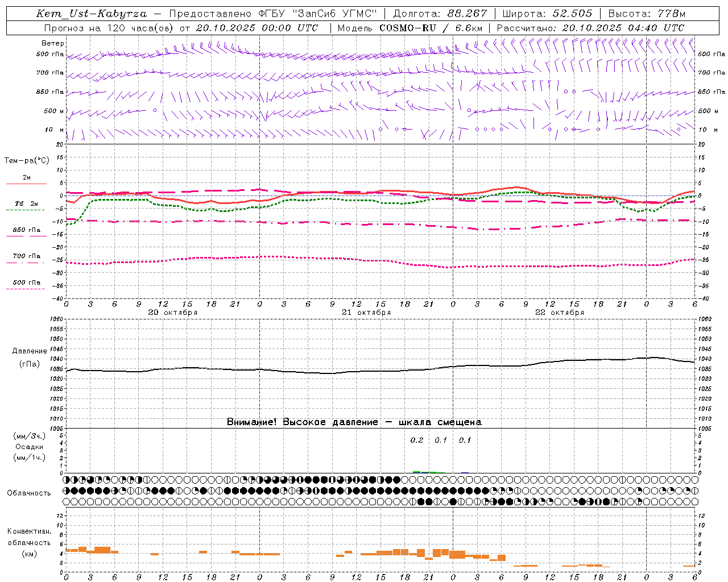Select the forecast start 20.10.2025 00:00 UTC
The width and height of the screenshot is (728, 582).
pos(257,28)
